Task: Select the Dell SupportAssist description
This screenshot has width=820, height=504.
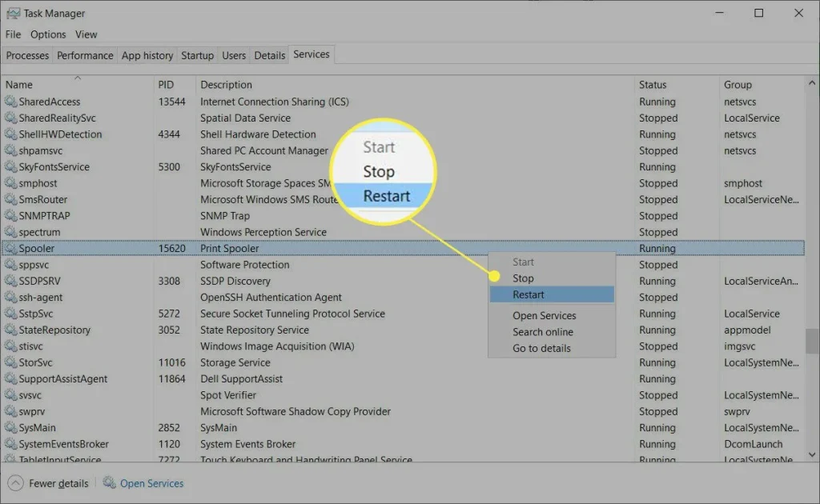Action: tap(241, 378)
